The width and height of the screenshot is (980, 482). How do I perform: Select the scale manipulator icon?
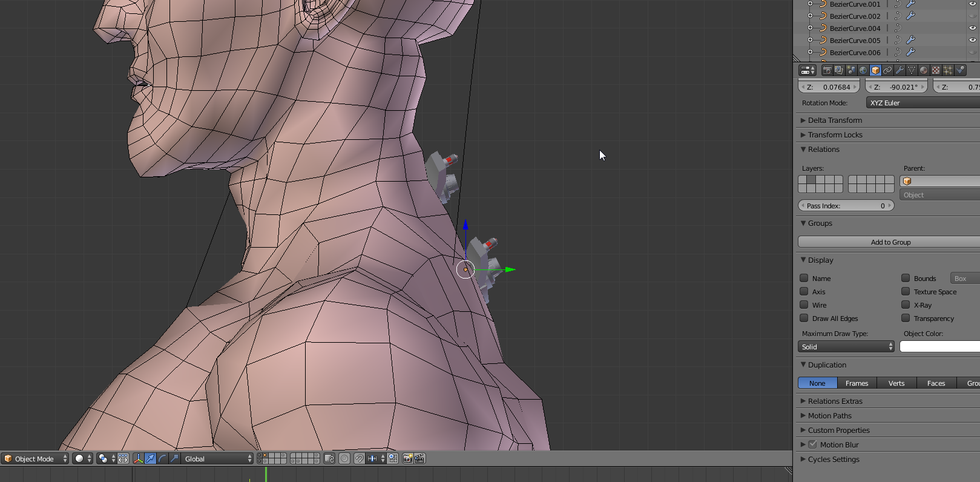174,458
